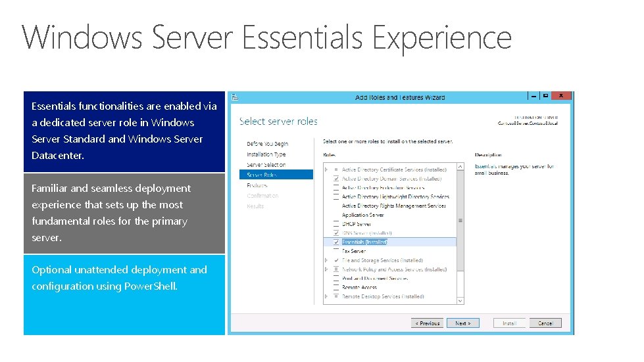Minimize the Add Roles and Features Wizard
The image size is (644, 362).
pos(533,96)
